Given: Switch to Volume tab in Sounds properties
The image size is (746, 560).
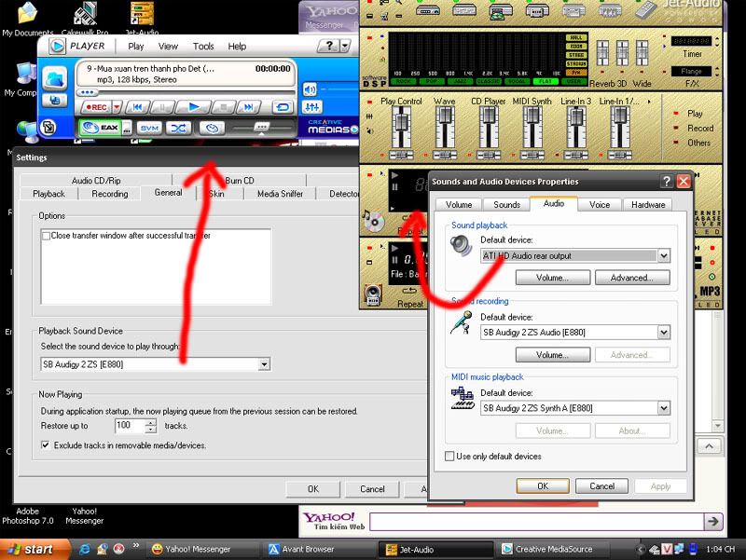Looking at the screenshot, I should pyautogui.click(x=459, y=204).
